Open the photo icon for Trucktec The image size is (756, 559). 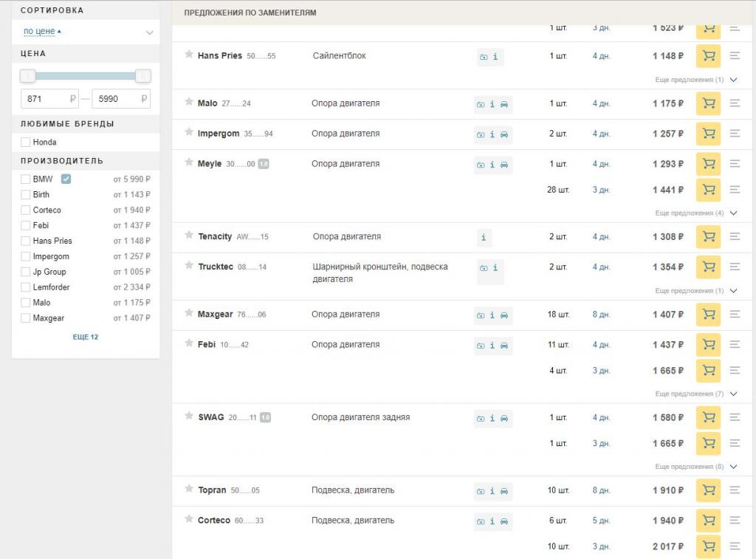point(484,267)
